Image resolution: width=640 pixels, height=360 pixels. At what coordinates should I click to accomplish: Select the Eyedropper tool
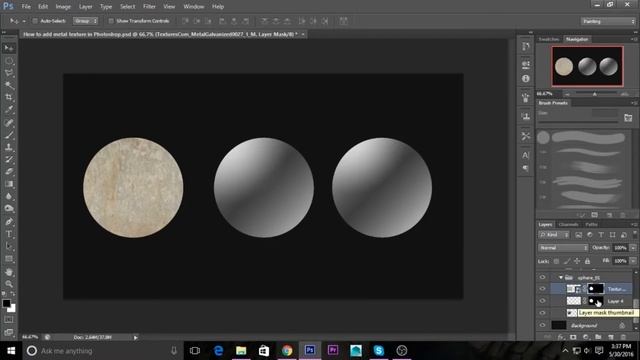coord(9,110)
